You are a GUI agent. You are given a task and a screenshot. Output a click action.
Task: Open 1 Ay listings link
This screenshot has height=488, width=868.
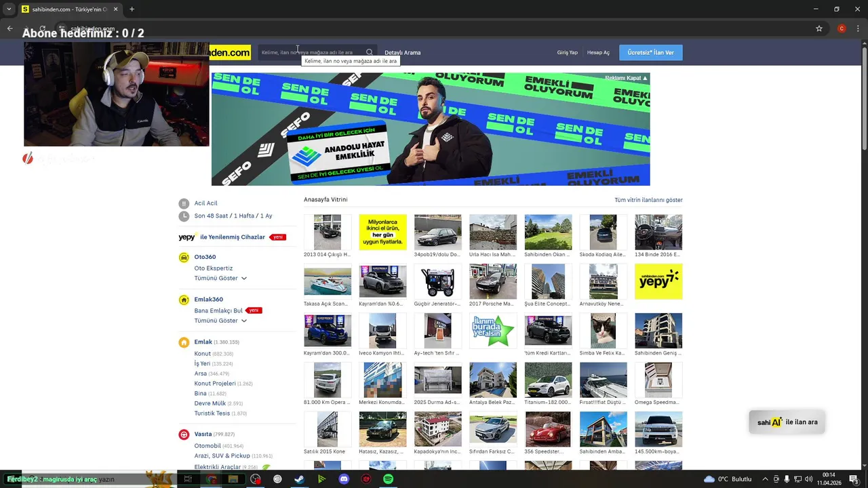point(266,216)
